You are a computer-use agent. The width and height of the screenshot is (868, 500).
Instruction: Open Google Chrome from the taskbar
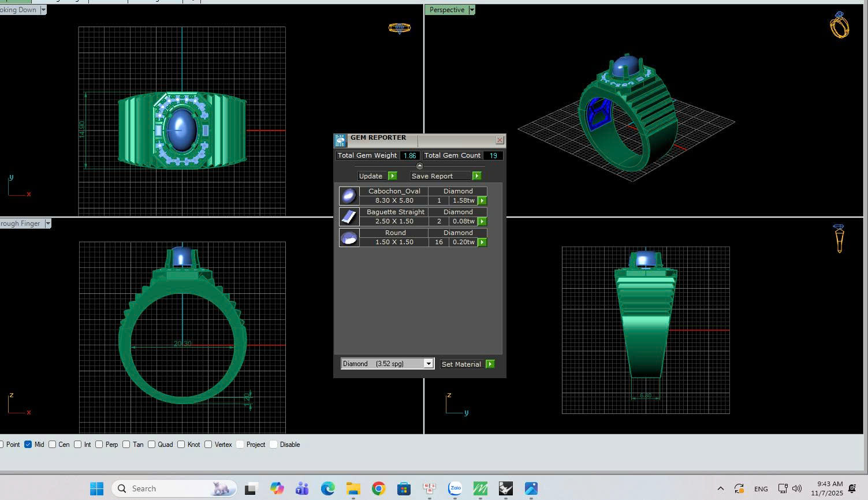click(x=378, y=488)
